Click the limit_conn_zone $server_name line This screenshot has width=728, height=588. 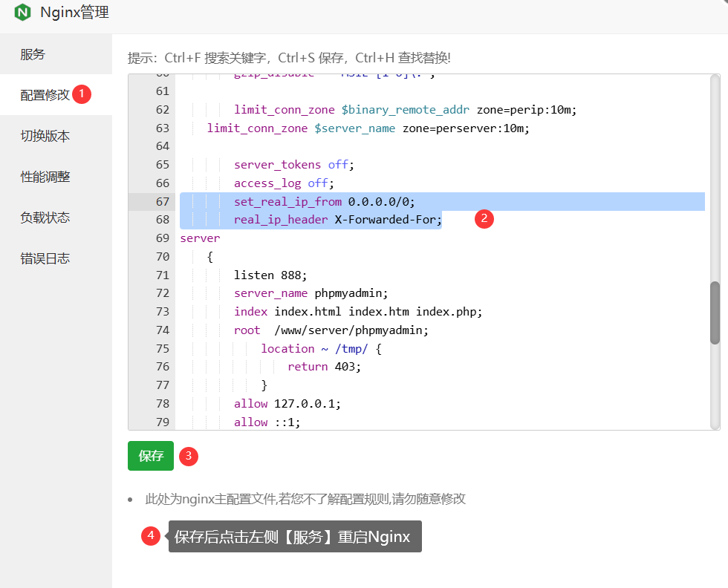pos(368,128)
